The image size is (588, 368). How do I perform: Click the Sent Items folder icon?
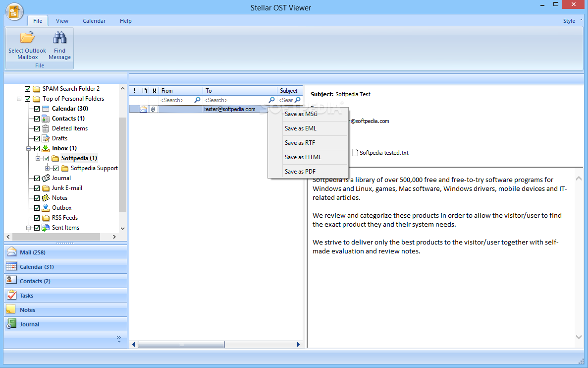(46, 228)
